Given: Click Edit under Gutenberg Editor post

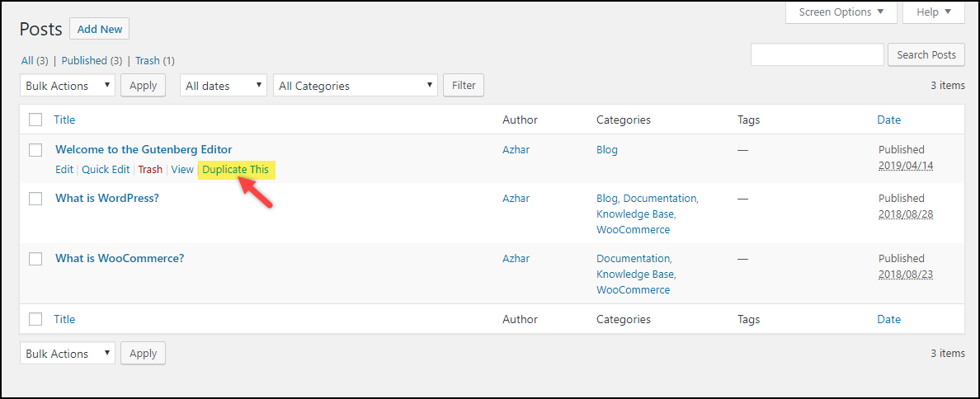Looking at the screenshot, I should [x=64, y=169].
